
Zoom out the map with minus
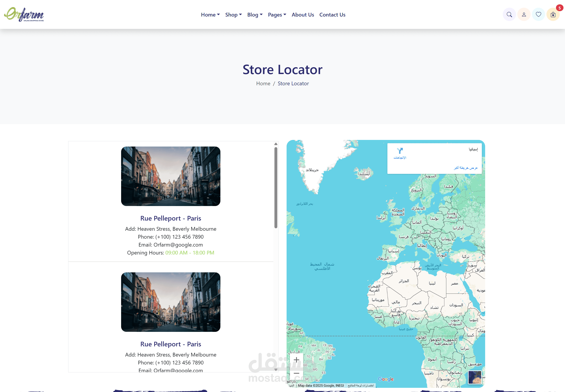296,373
